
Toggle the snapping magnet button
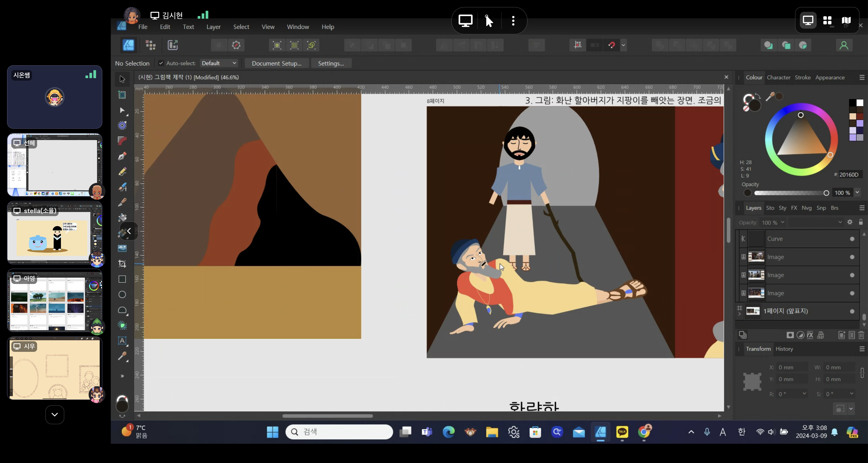612,45
